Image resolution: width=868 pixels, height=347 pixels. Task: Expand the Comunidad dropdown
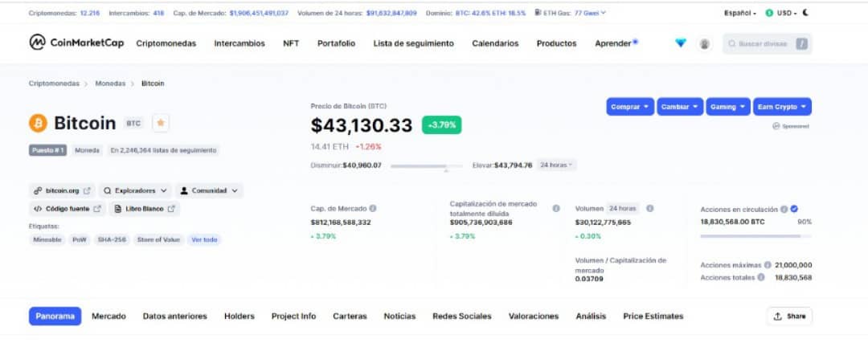209,190
